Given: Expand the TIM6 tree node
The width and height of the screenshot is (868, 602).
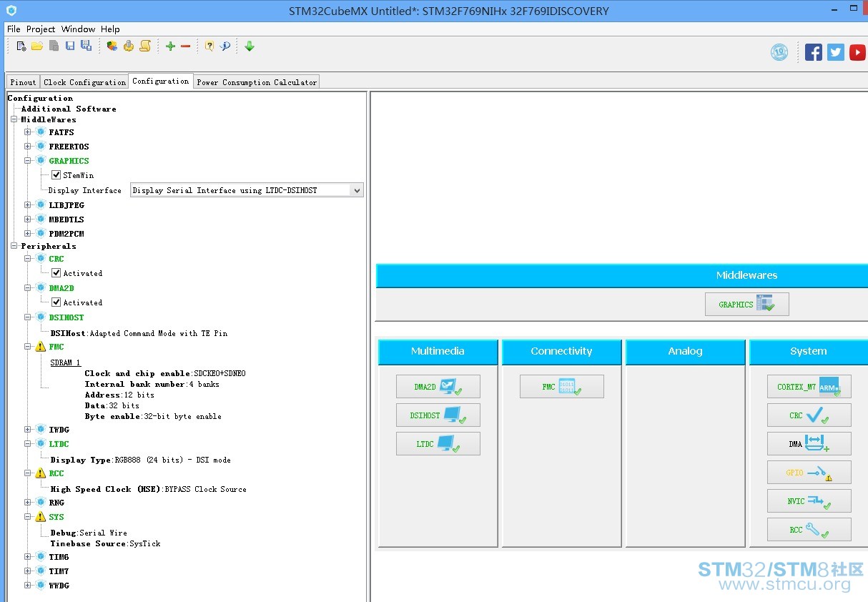Looking at the screenshot, I should pyautogui.click(x=28, y=557).
